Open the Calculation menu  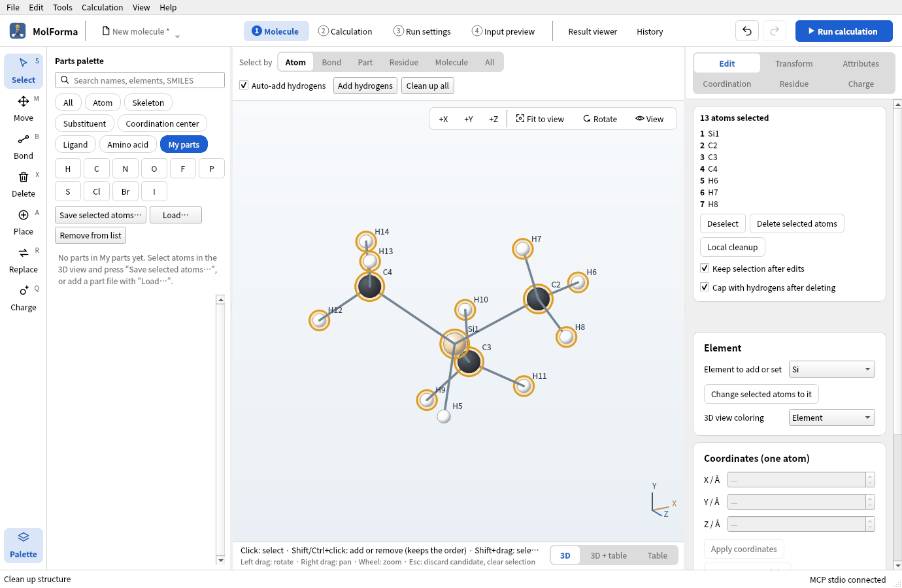click(x=102, y=7)
